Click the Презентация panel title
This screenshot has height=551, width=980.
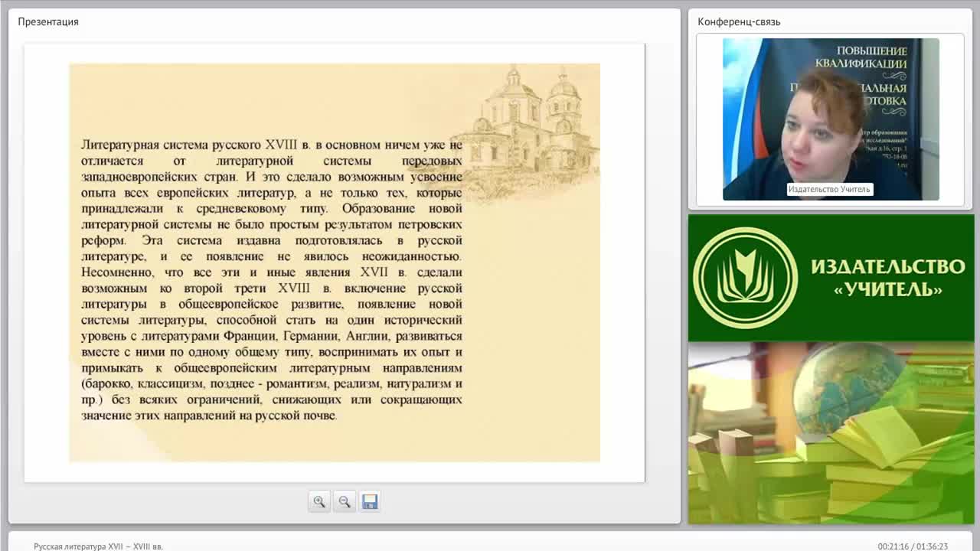(x=48, y=21)
